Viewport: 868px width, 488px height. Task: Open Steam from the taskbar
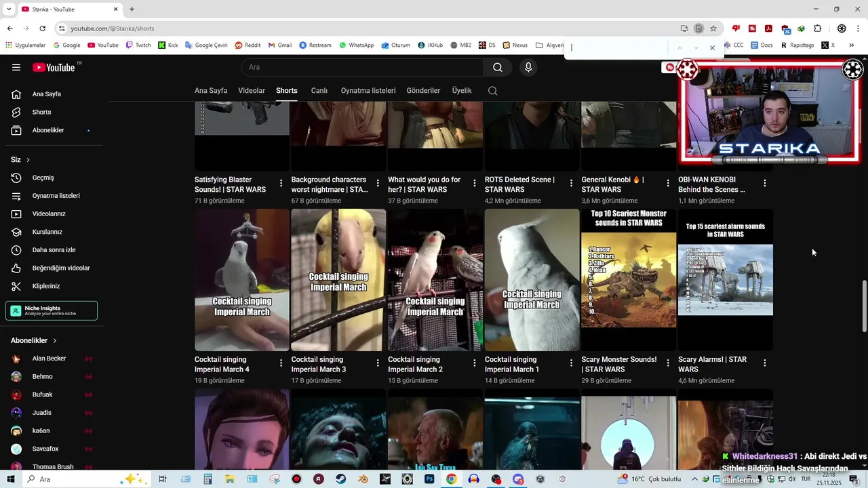340,479
